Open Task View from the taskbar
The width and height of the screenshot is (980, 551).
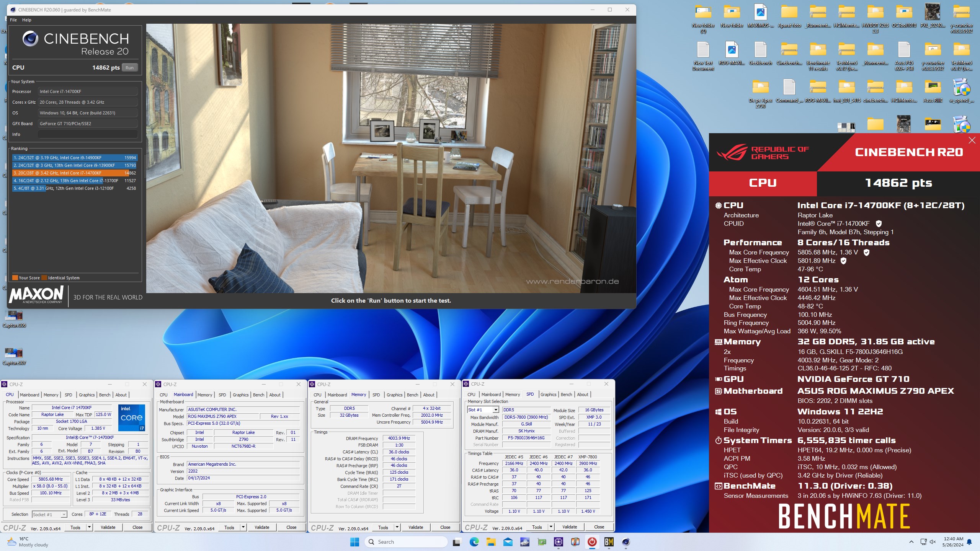coord(456,542)
